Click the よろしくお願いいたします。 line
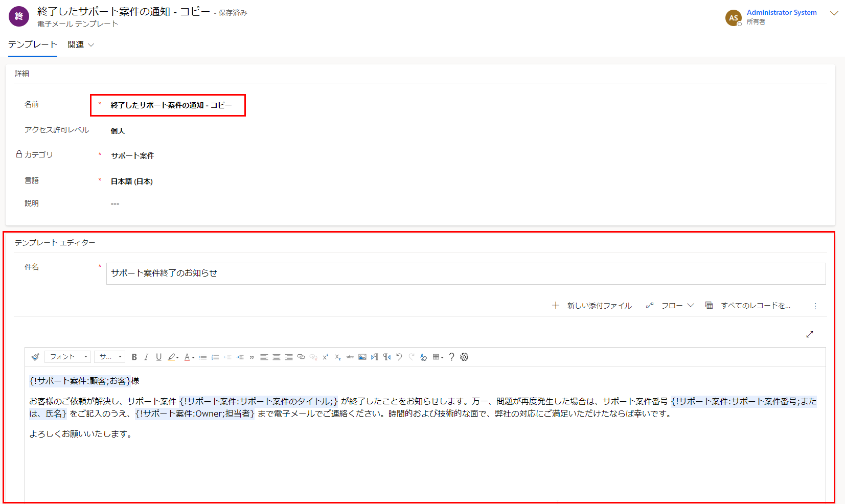Viewport: 845px width, 504px height. coord(82,434)
